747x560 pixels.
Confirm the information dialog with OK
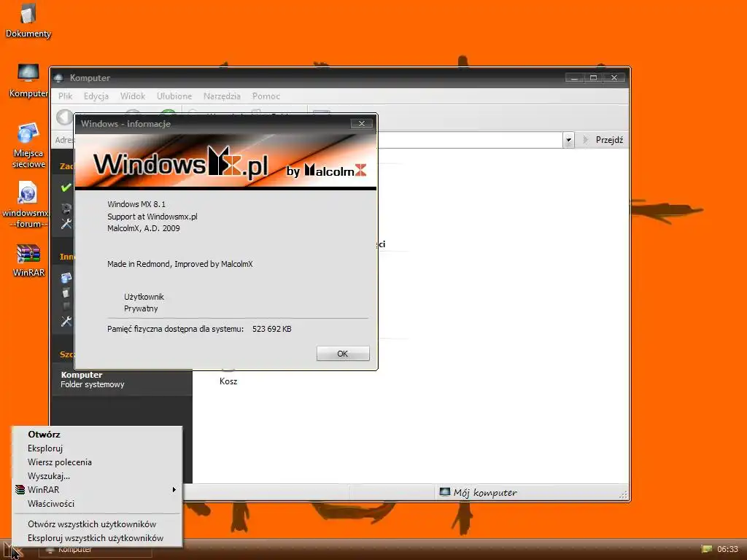tap(343, 354)
